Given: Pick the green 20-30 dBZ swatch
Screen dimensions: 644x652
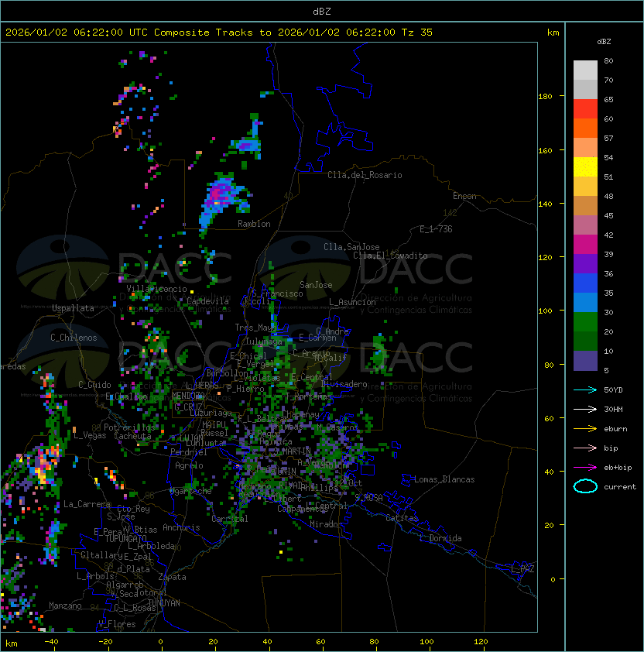Looking at the screenshot, I should (585, 322).
